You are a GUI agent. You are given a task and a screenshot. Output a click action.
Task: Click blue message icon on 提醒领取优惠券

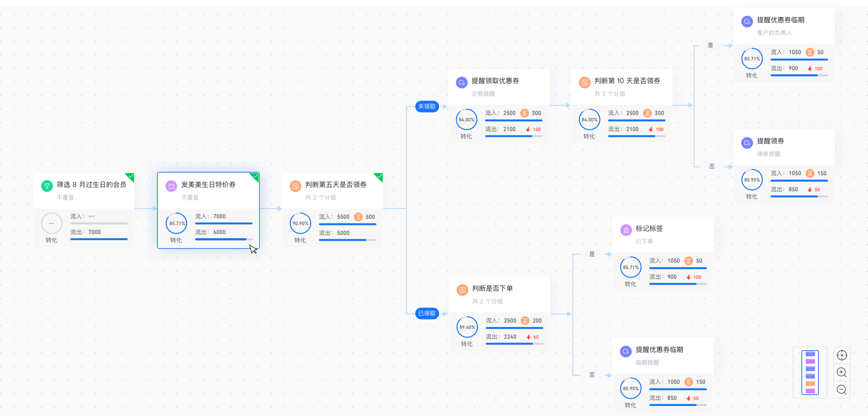(461, 82)
